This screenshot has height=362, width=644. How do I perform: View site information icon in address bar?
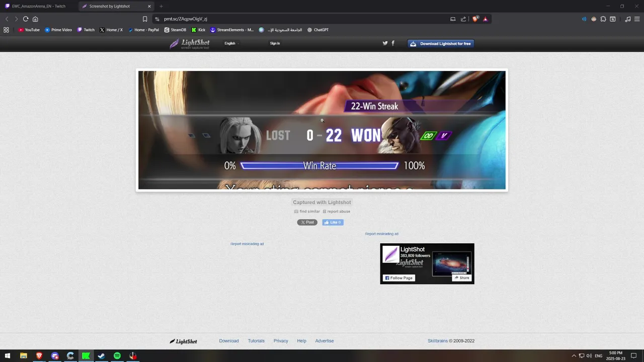(157, 19)
